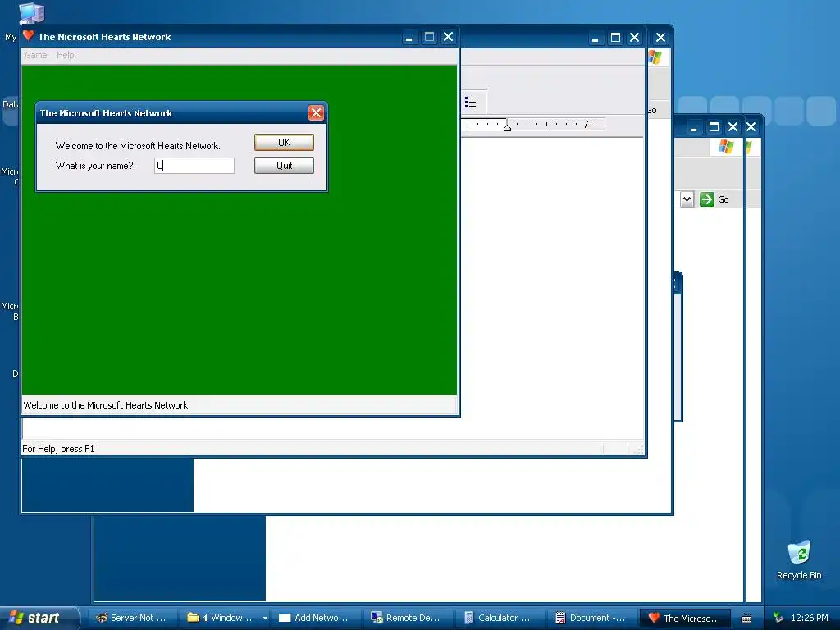Open the address bar dropdown in Explorer

687,199
